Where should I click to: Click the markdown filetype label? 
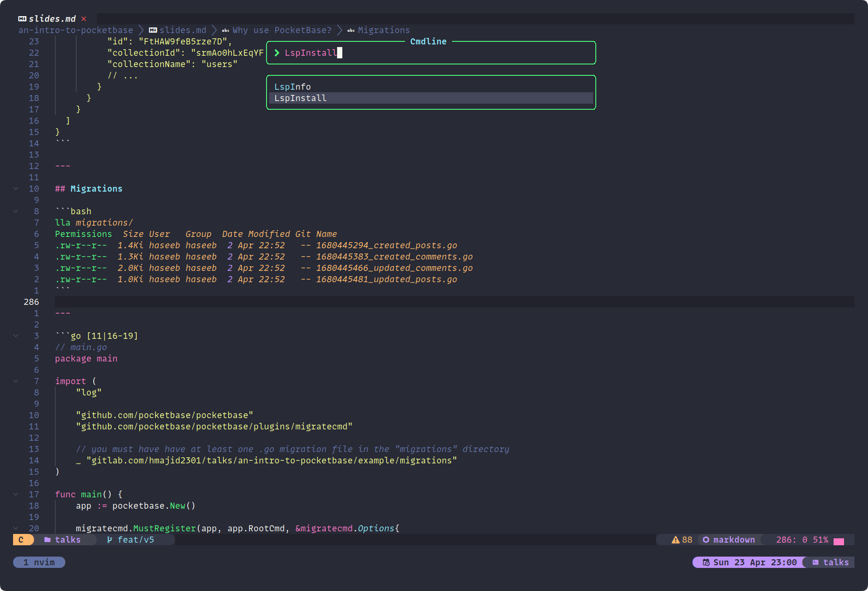(734, 540)
